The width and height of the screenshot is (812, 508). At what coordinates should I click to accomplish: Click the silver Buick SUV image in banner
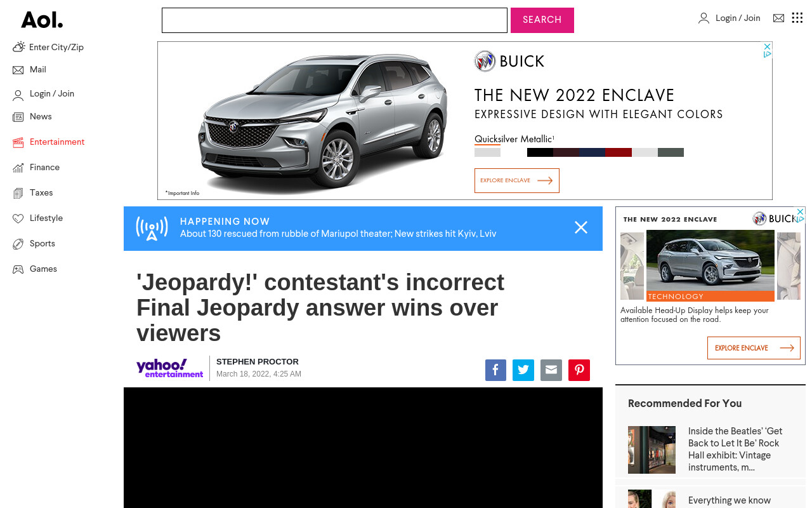324,121
